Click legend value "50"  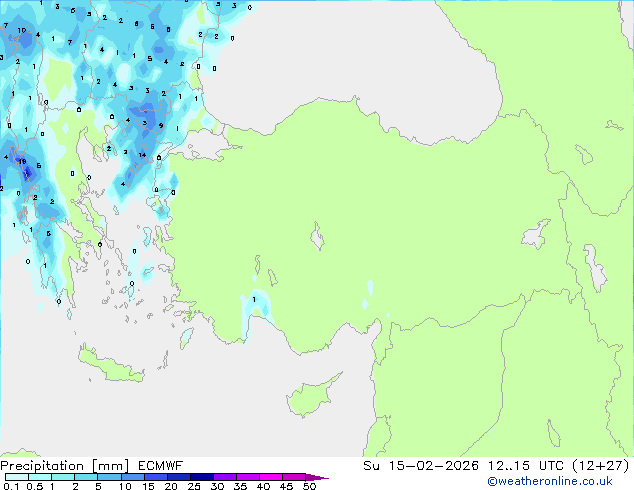309,486
